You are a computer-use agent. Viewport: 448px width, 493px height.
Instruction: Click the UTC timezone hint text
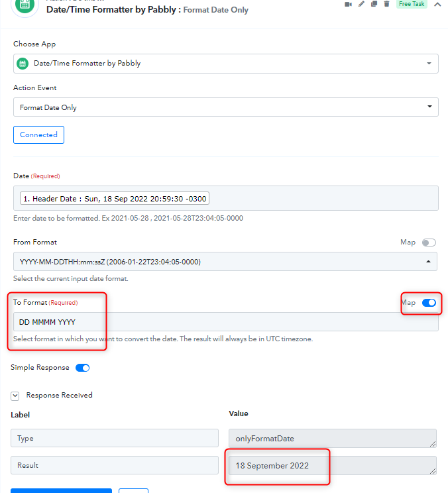pyautogui.click(x=163, y=339)
